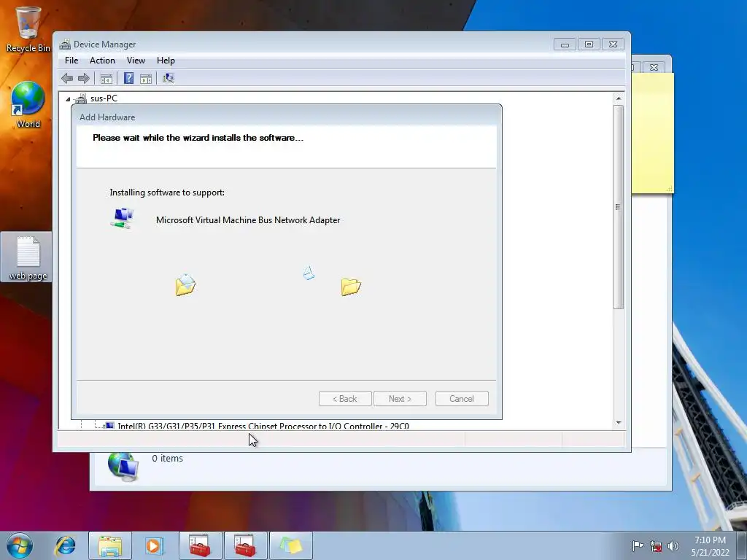Click the network adapter icon in wizard

click(x=122, y=219)
